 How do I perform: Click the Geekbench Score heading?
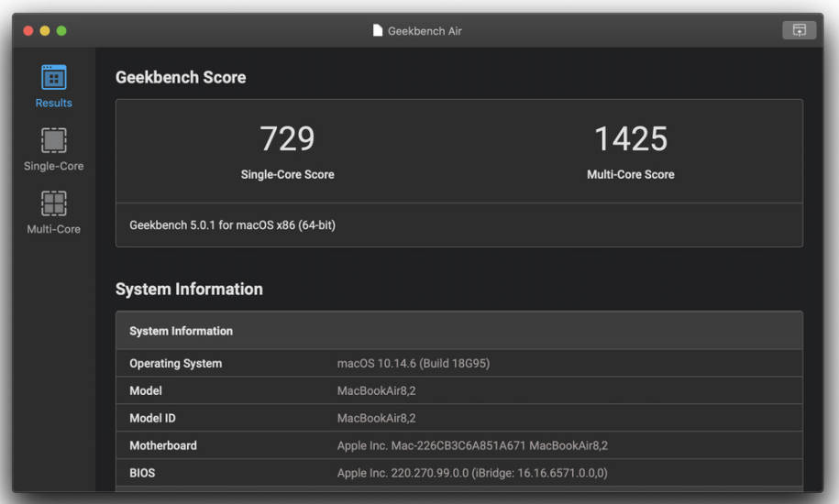181,78
